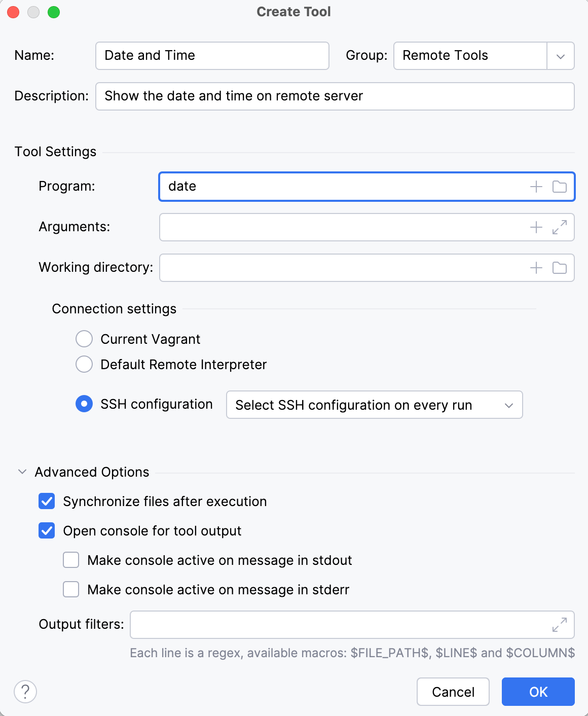Collapse the Advanced Options section
588x716 pixels.
coord(21,472)
